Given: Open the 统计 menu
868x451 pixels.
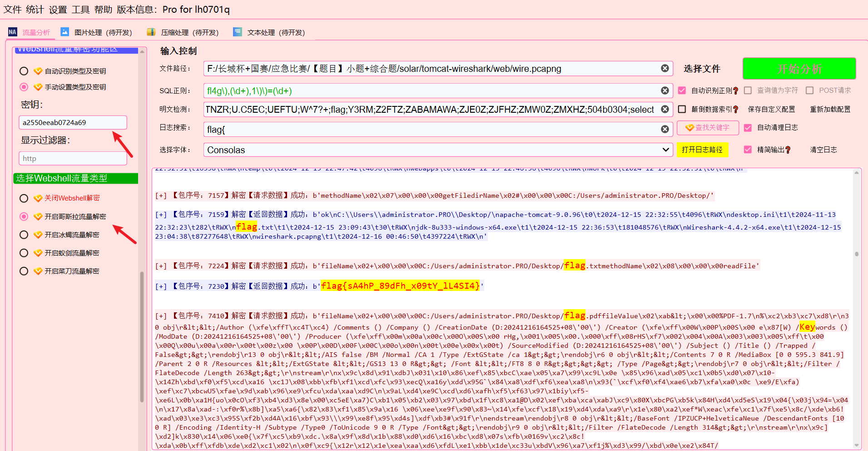Looking at the screenshot, I should tap(35, 10).
